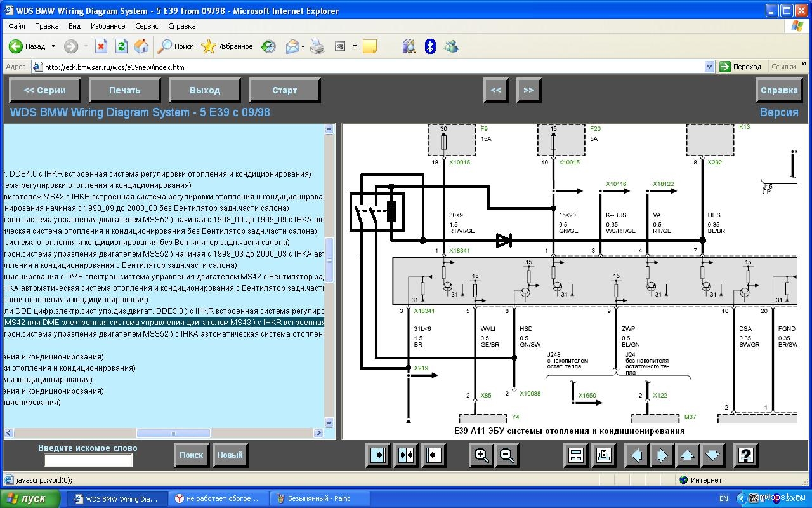
Task: Expand the Back button history dropdown arrow
Action: click(53, 46)
